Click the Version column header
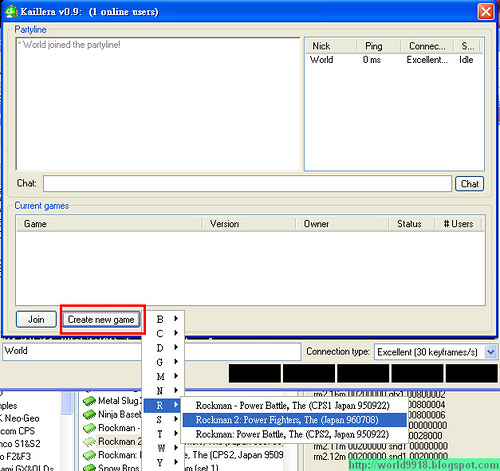The width and height of the screenshot is (500, 471). point(249,224)
